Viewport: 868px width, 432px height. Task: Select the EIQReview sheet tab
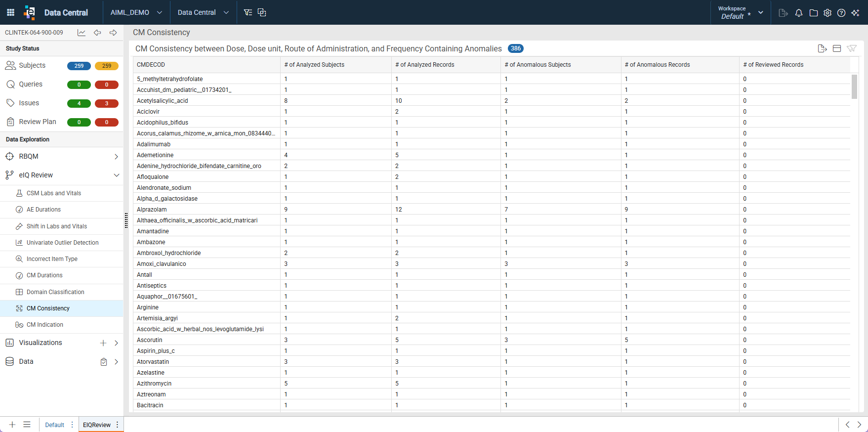(97, 425)
